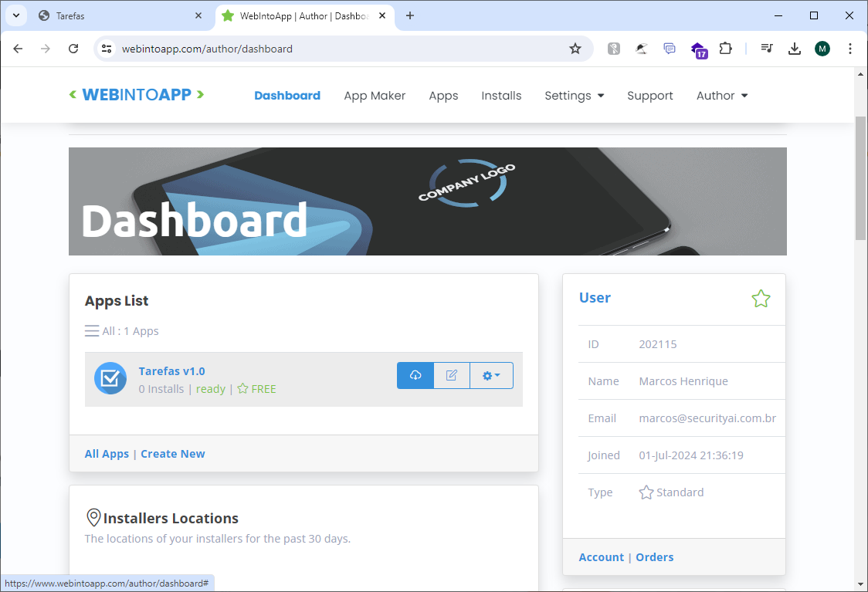Screen dimensions: 868x592
Task: Go back to the previous page
Action: pos(18,49)
